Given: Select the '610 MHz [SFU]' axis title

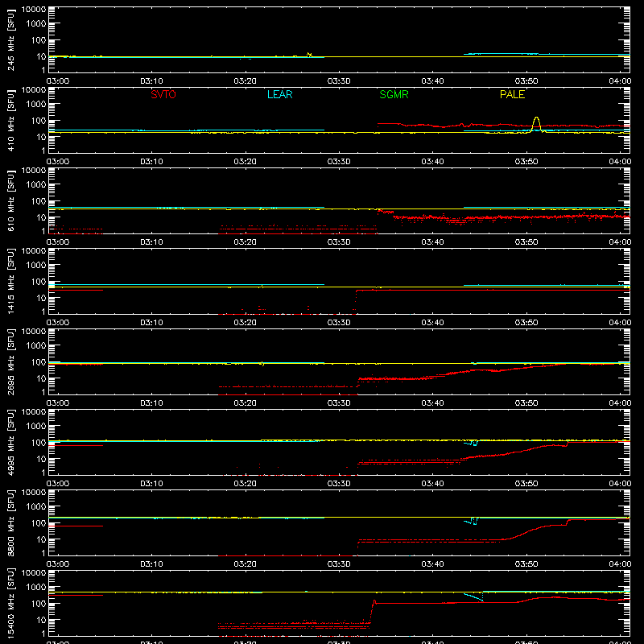Looking at the screenshot, I should pos(10,200).
